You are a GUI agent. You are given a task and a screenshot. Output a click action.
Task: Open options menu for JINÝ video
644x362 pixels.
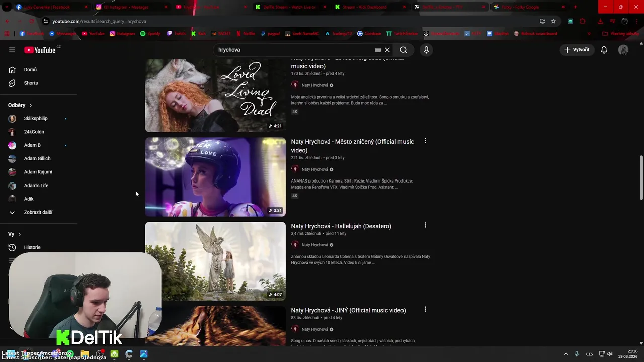pos(425,309)
